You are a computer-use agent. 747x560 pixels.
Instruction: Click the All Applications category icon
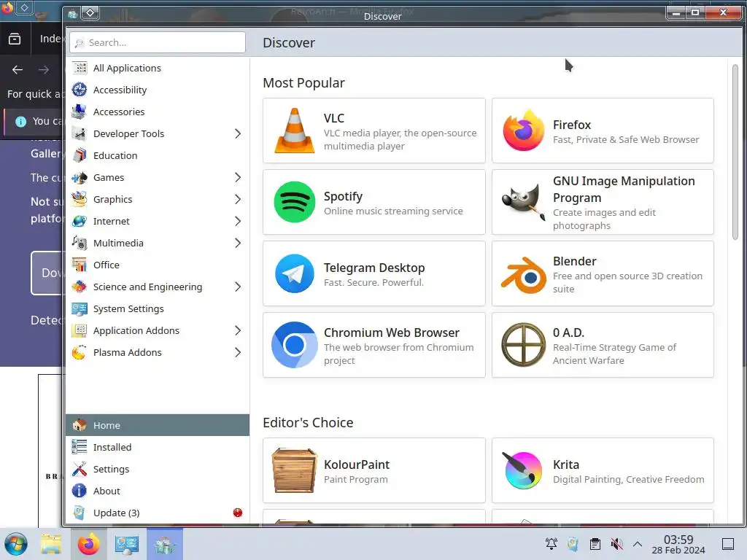click(x=80, y=68)
